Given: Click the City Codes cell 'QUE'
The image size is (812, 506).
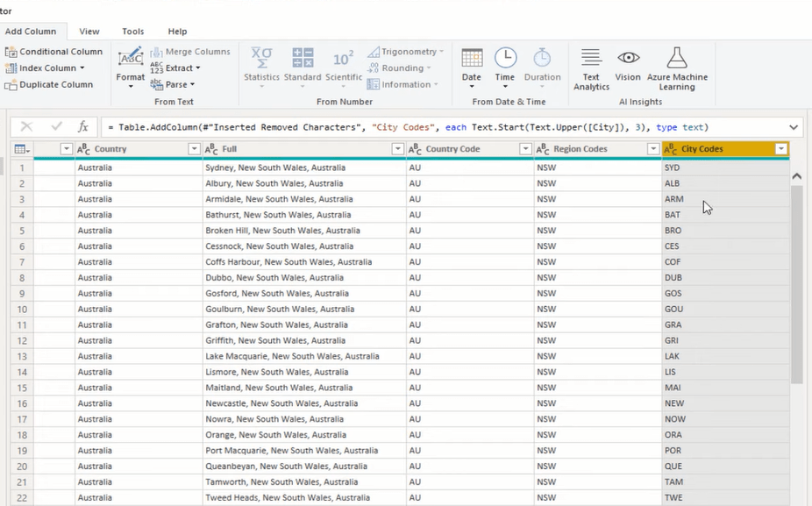Looking at the screenshot, I should (x=725, y=467).
